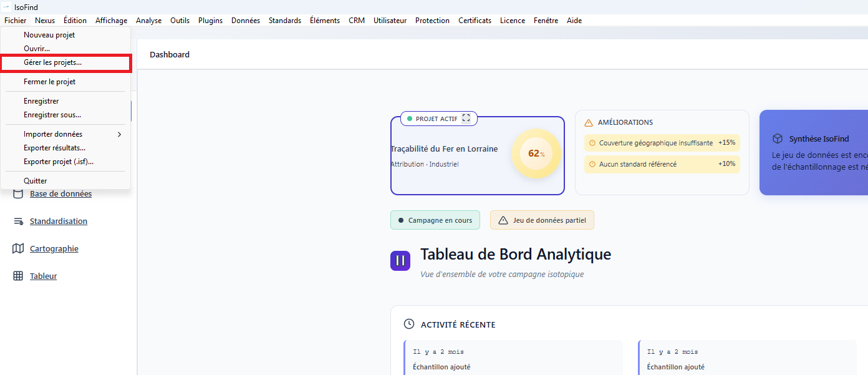This screenshot has width=868, height=375.
Task: Toggle the Campagne en cours status chip
Action: [x=435, y=220]
